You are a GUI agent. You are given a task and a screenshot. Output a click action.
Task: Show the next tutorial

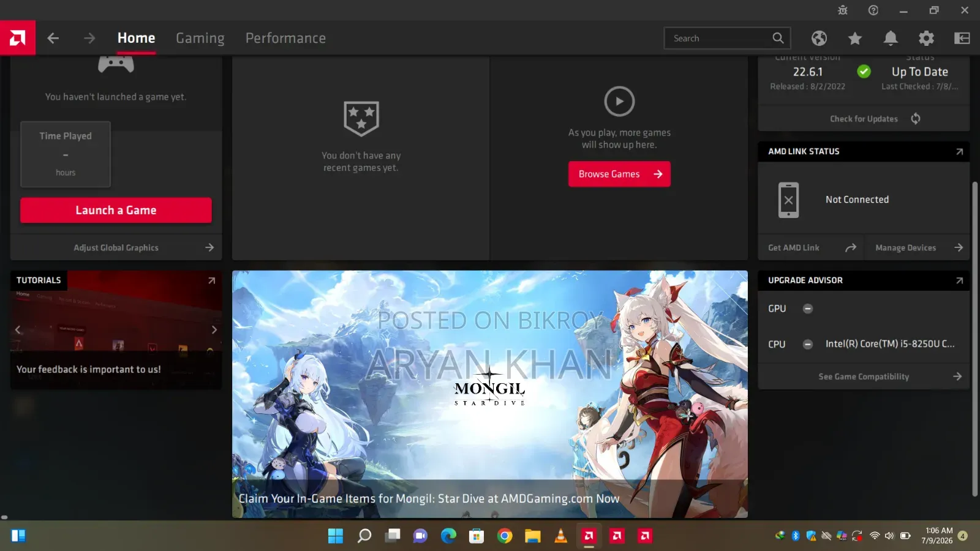coord(214,329)
